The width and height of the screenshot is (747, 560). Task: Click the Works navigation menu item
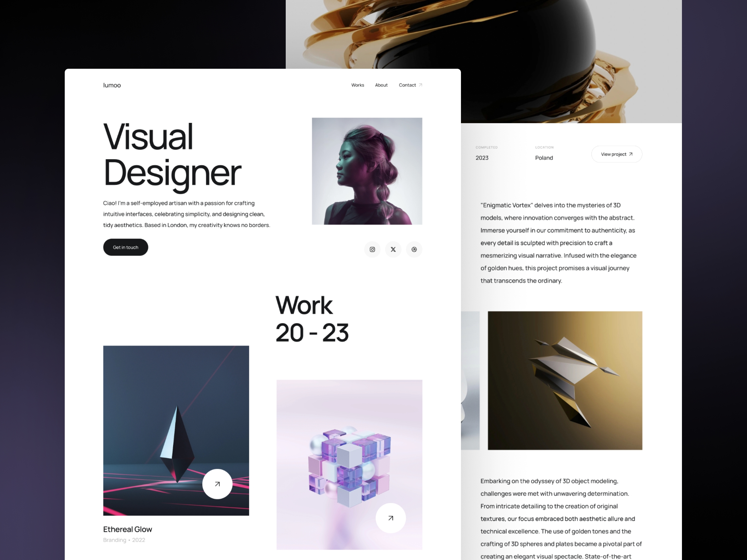tap(357, 85)
